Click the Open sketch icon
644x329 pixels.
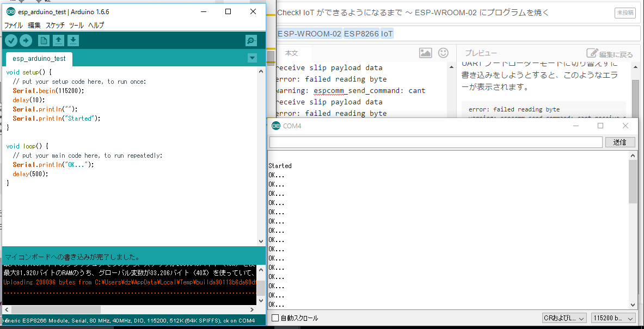pyautogui.click(x=58, y=40)
